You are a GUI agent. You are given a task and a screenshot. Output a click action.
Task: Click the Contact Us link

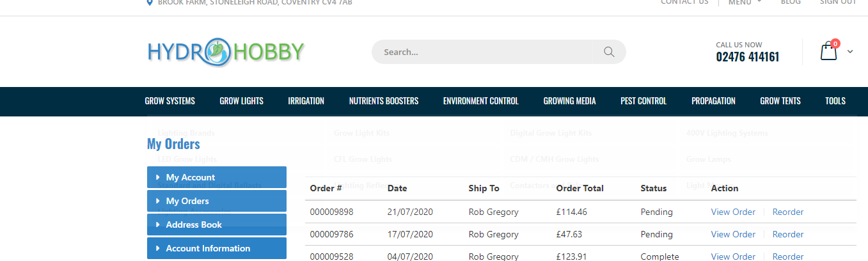684,3
